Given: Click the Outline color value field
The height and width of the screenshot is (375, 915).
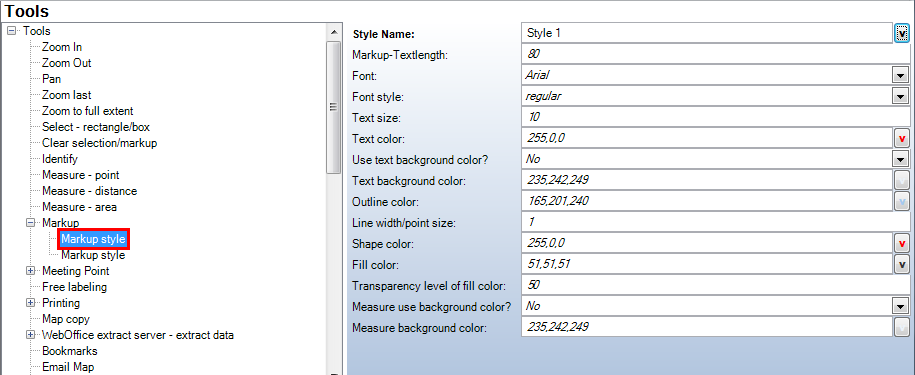Looking at the screenshot, I should click(x=707, y=201).
